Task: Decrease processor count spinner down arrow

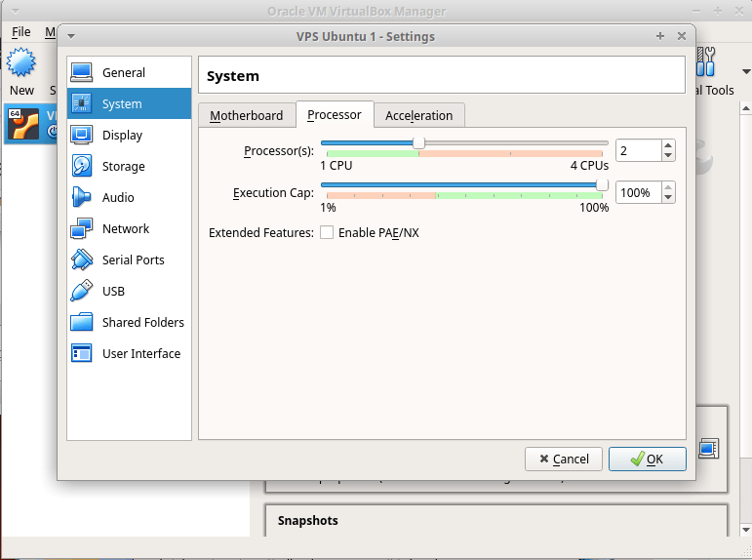Action: tap(668, 155)
